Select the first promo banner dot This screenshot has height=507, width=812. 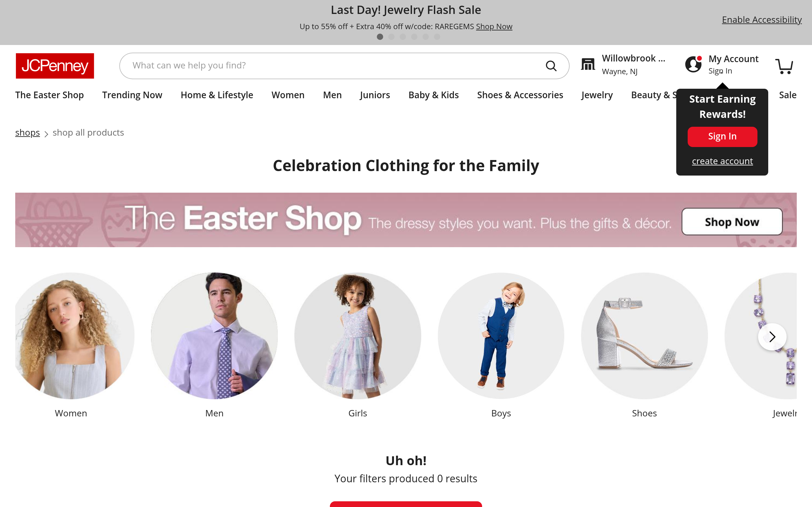(380, 37)
